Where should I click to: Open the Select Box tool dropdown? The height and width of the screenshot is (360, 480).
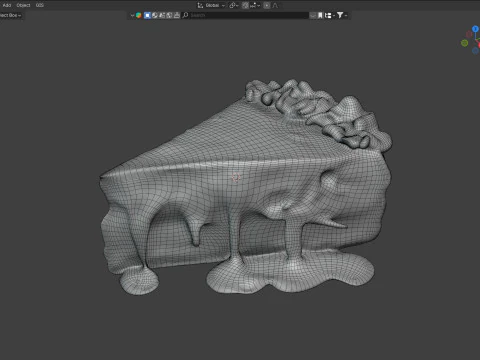[x=11, y=15]
